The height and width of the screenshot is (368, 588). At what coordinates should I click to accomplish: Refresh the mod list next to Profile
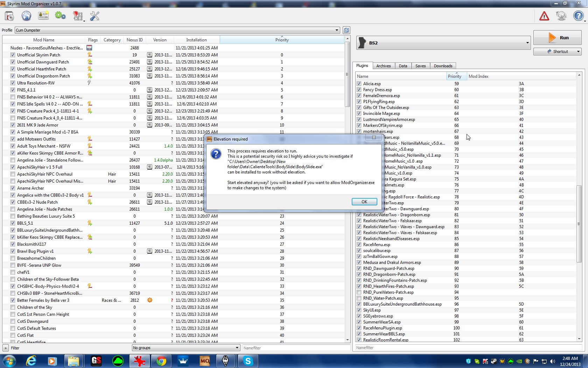[x=346, y=30]
